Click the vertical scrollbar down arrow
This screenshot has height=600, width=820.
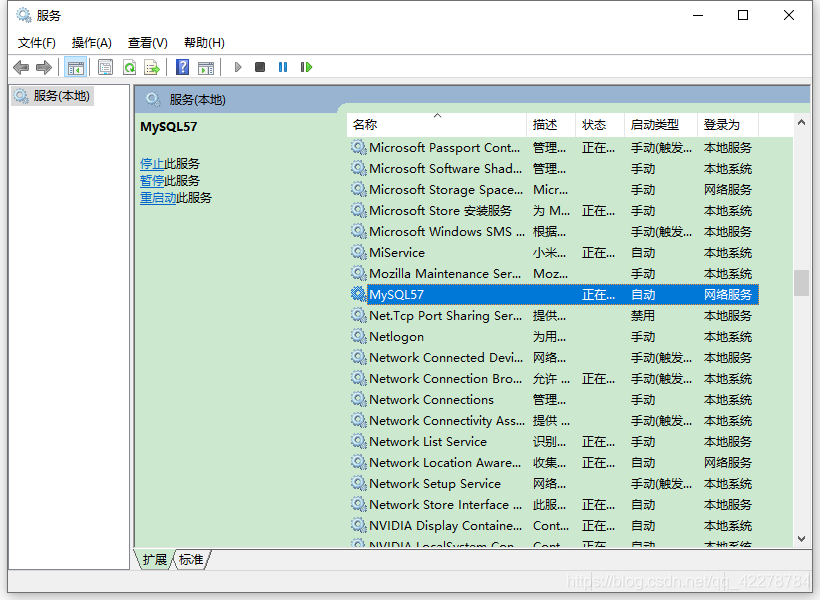[802, 538]
